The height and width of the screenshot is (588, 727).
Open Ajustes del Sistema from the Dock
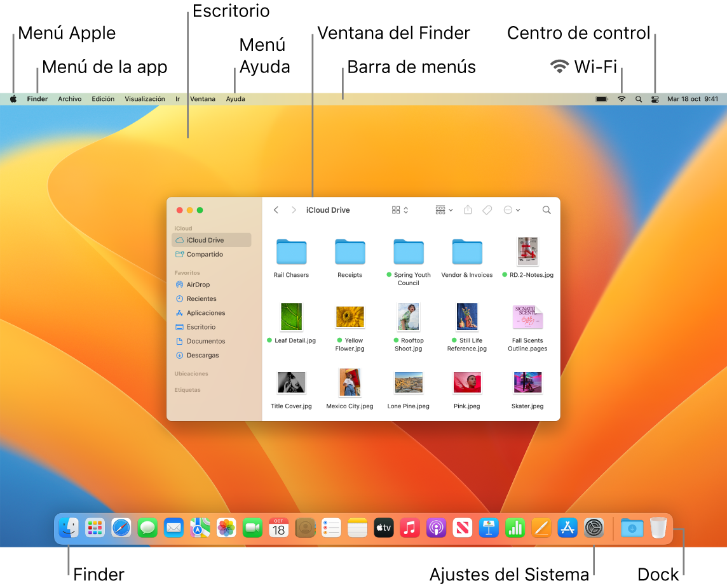click(x=594, y=528)
